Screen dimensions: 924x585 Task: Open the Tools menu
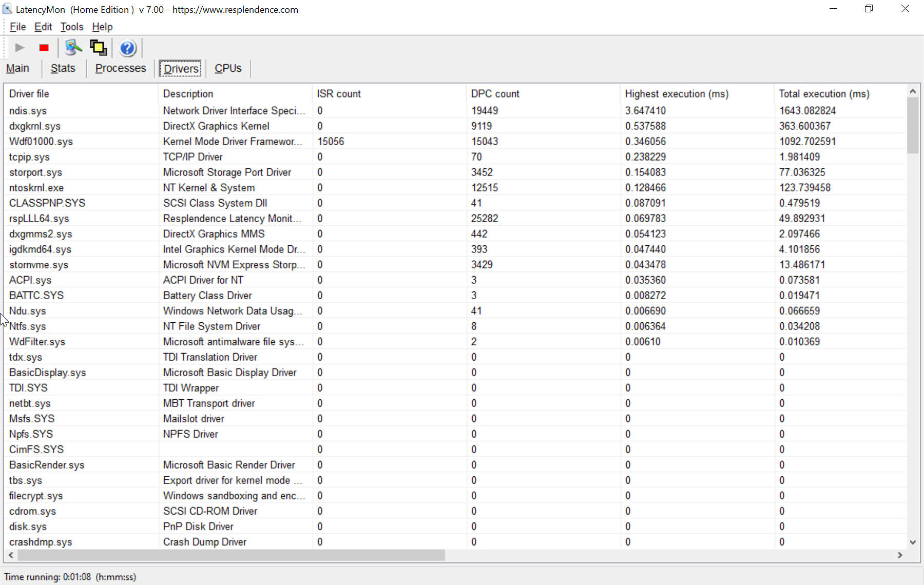[72, 27]
